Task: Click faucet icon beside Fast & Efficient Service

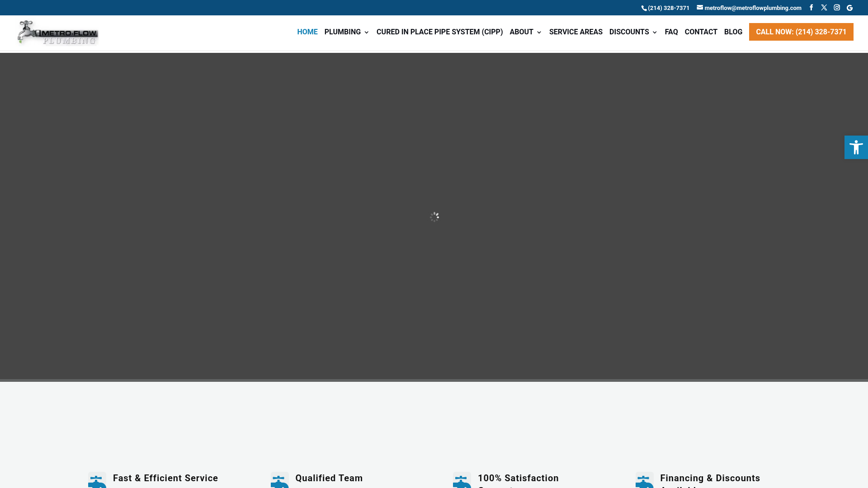Action: pyautogui.click(x=97, y=480)
